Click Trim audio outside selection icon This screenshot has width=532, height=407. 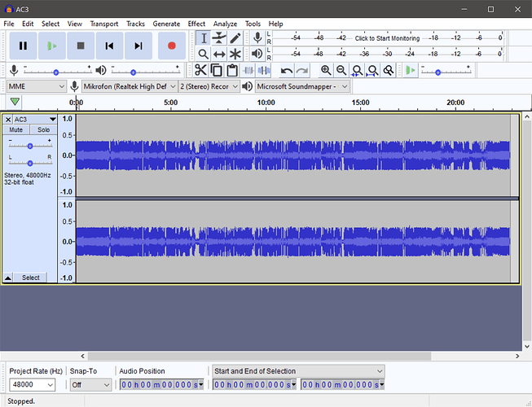click(x=248, y=70)
